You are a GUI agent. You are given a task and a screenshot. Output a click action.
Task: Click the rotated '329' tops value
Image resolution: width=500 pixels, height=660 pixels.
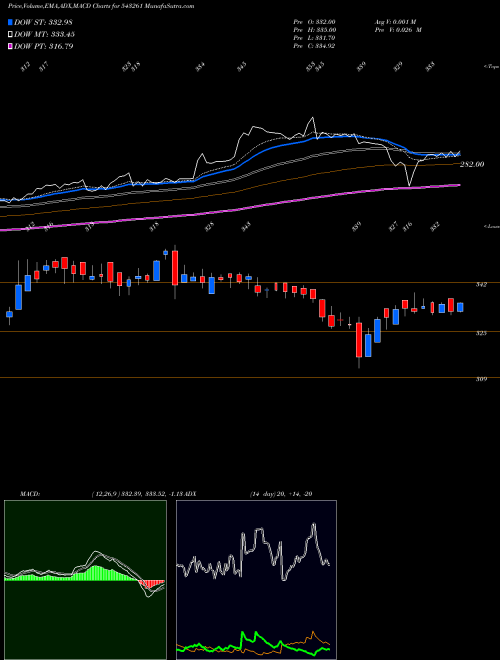(x=398, y=67)
